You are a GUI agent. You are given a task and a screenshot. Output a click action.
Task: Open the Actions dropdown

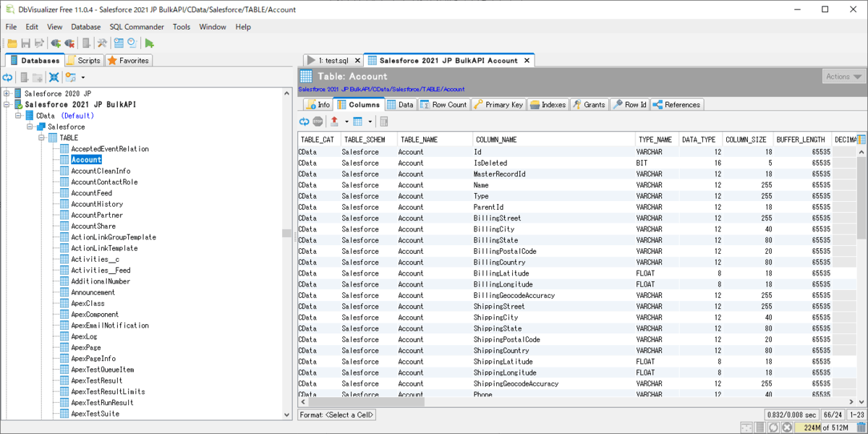coord(843,77)
